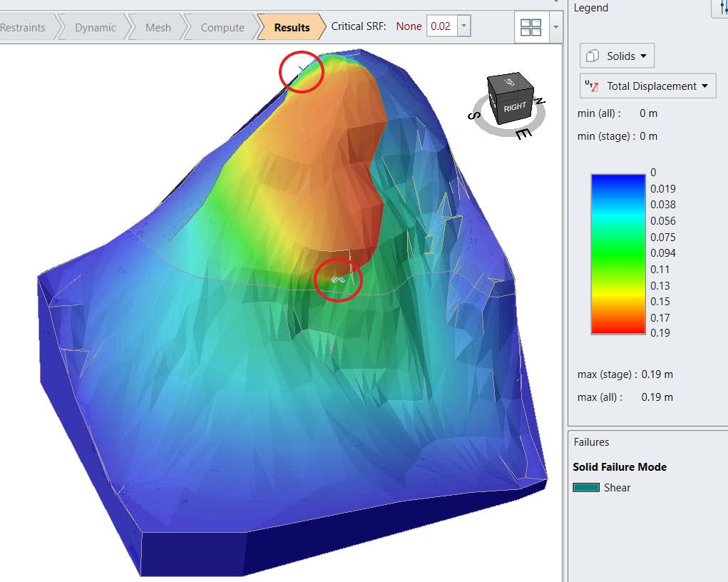Click the displacement color scale bar
728x582 pixels.
618,253
